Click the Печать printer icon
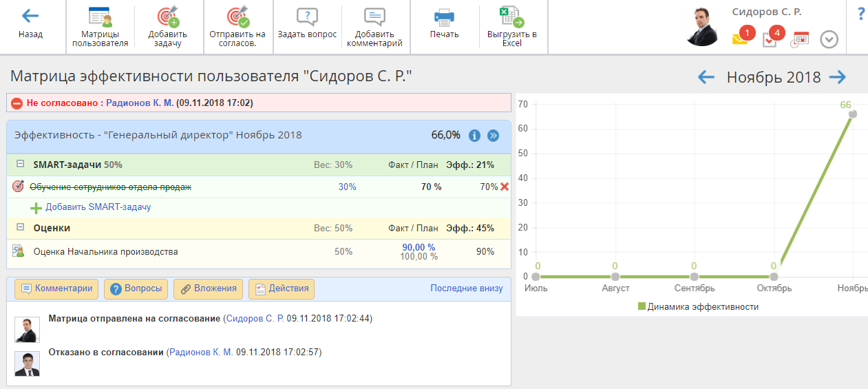The image size is (868, 389). (444, 17)
